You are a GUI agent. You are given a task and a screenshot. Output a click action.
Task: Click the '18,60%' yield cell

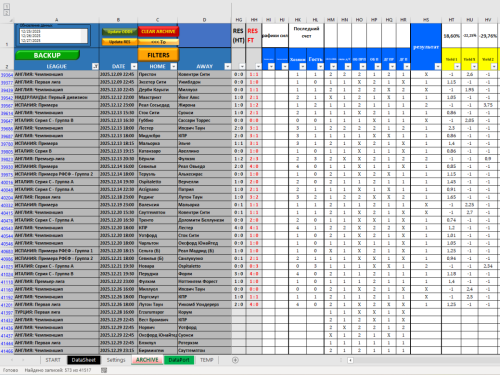click(x=451, y=36)
